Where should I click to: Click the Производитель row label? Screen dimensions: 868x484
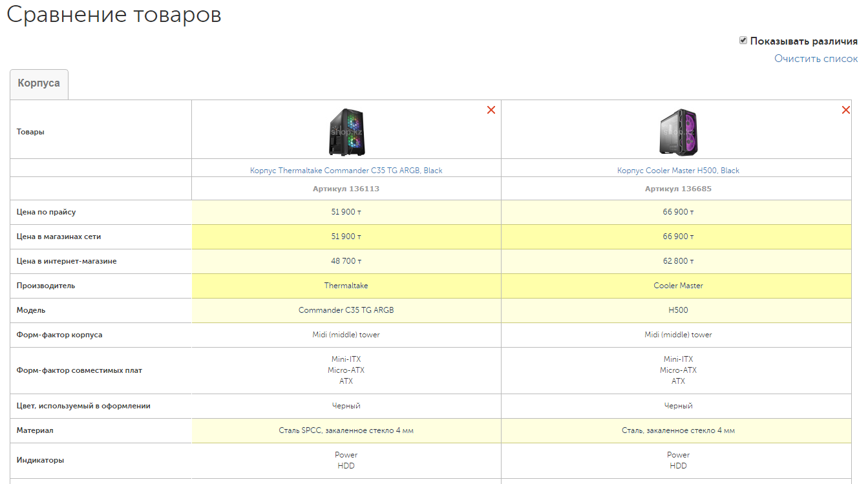46,286
